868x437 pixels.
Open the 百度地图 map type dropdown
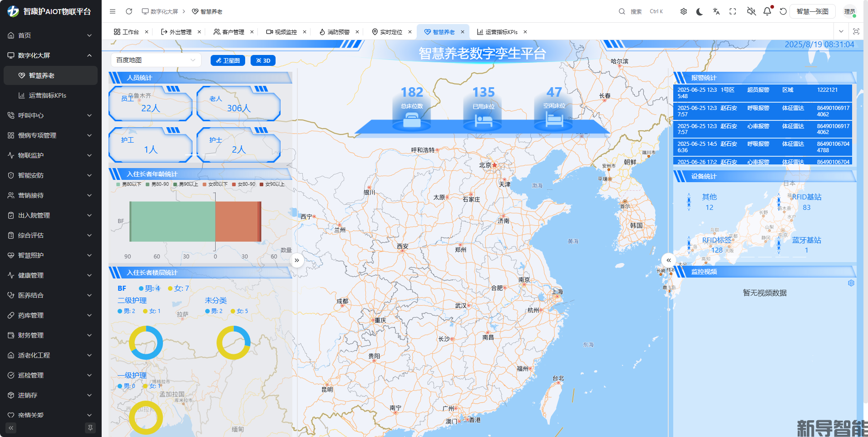click(156, 60)
